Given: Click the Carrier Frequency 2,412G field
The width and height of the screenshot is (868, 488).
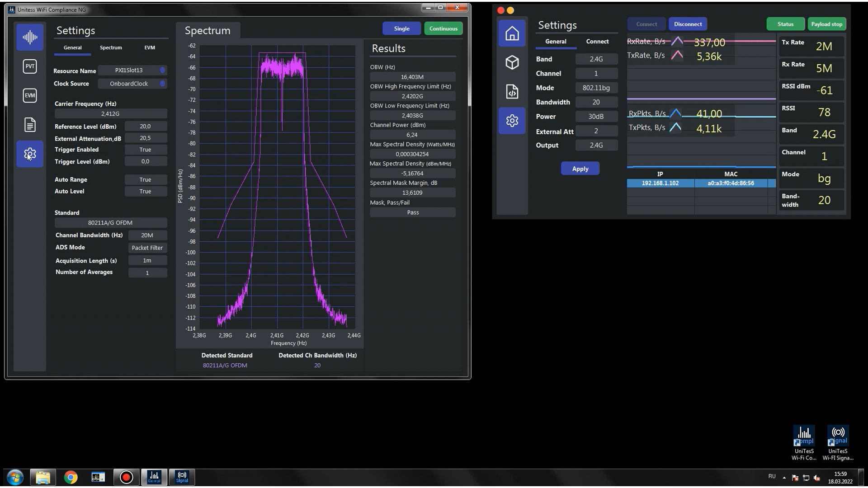Looking at the screenshot, I should point(110,114).
